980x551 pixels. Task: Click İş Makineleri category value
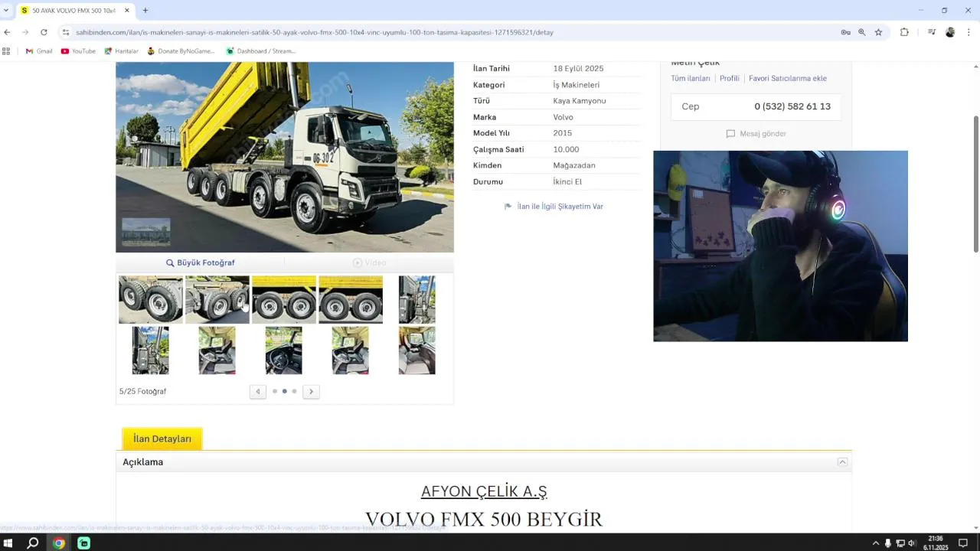(x=577, y=85)
